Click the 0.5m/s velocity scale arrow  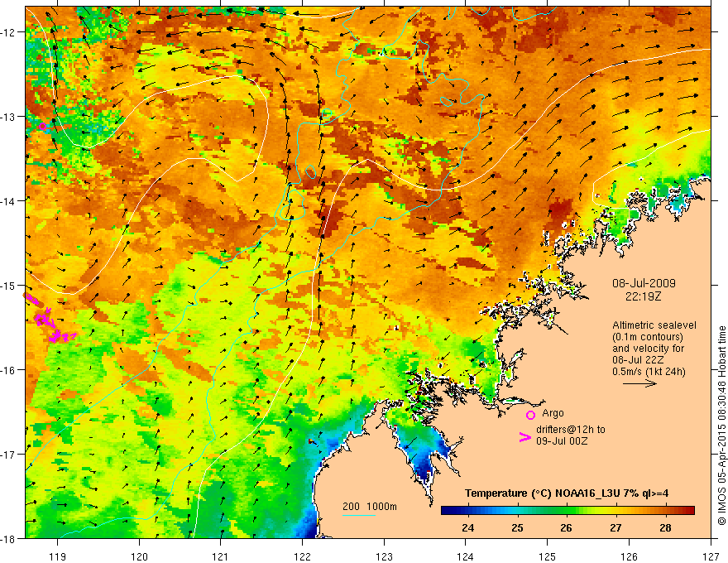(639, 383)
